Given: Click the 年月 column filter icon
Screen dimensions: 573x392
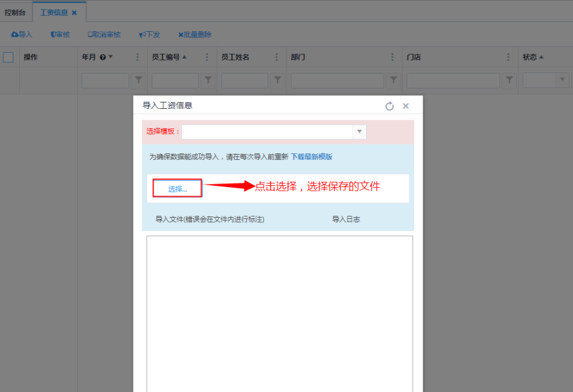Looking at the screenshot, I should 138,80.
